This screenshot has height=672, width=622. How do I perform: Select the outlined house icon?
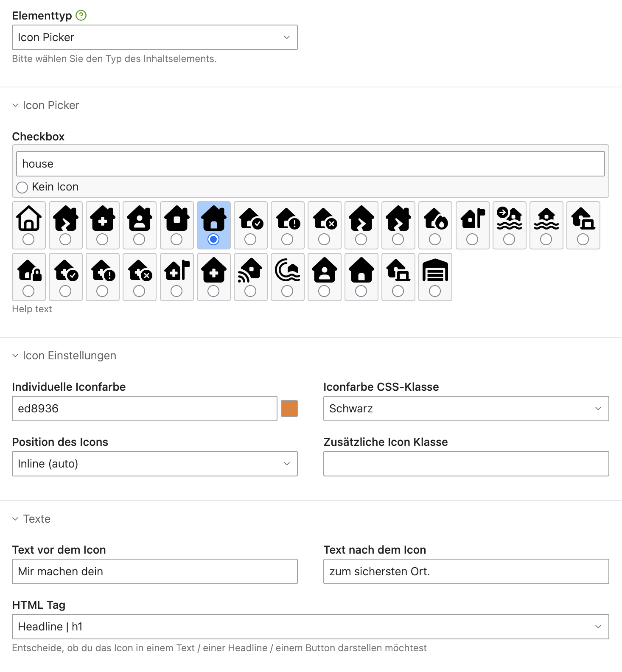(29, 225)
